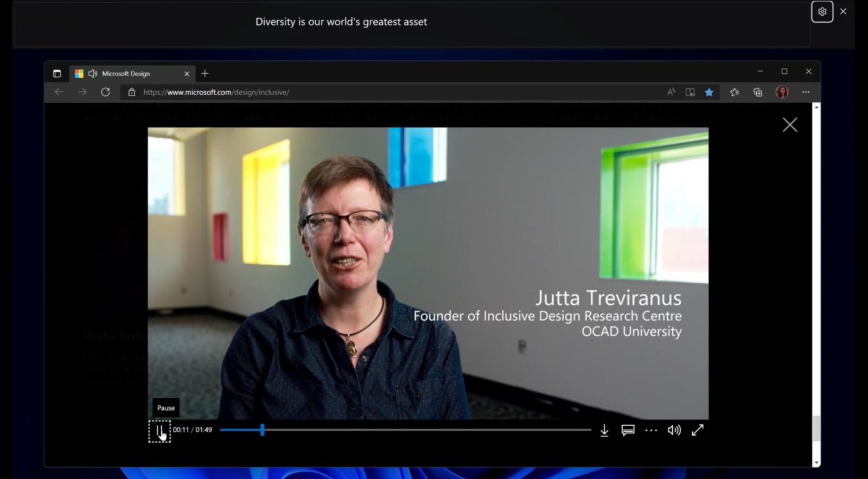868x479 pixels.
Task: Download the video using the arrow icon
Action: point(604,430)
